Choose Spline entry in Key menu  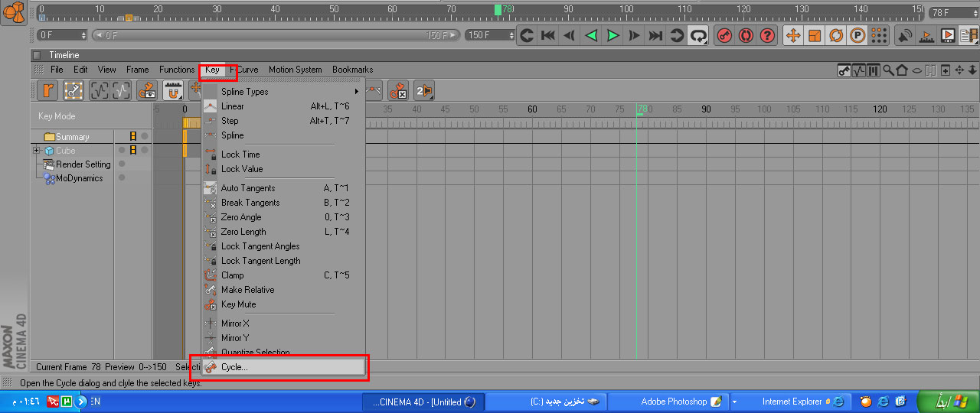pos(283,135)
